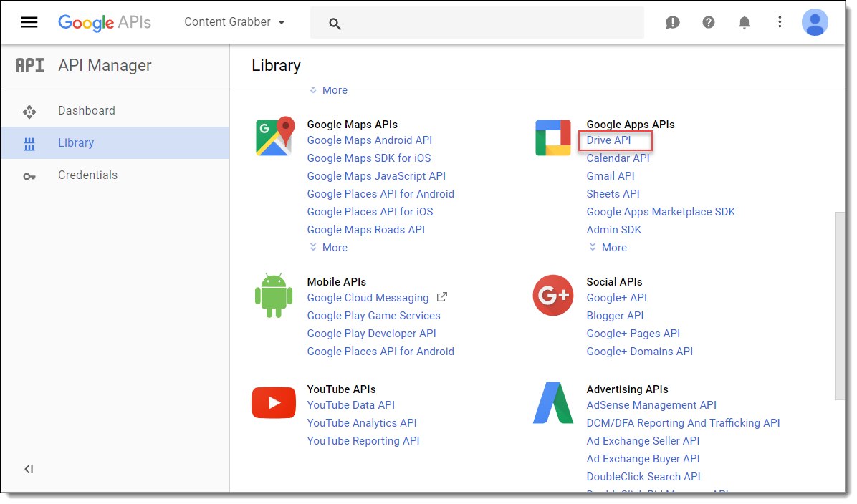
Task: Open the Sheets API link
Action: [x=613, y=194]
